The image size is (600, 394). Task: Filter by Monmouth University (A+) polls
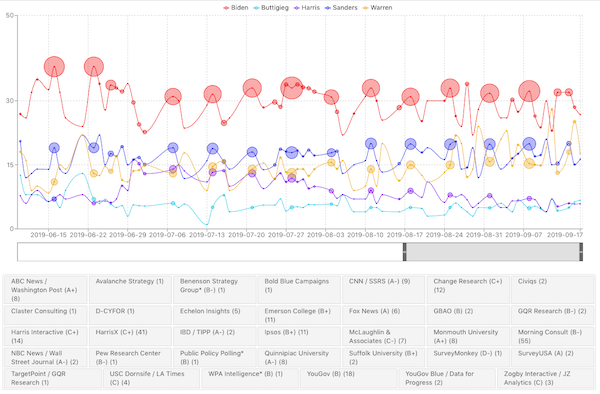click(468, 336)
